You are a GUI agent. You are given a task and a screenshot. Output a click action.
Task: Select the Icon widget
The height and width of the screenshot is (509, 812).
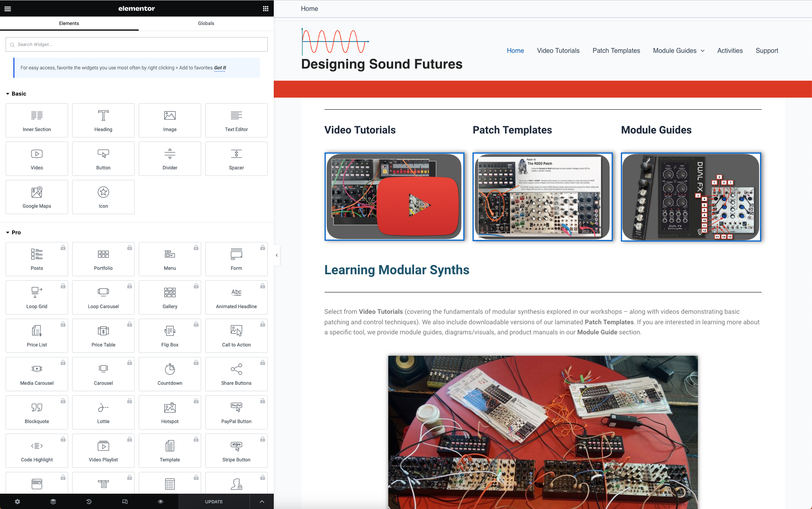click(x=103, y=197)
